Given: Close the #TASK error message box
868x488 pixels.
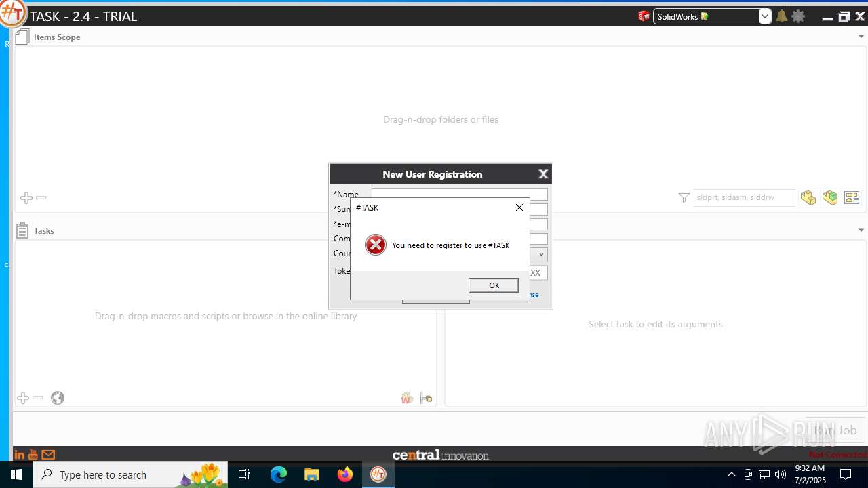Looking at the screenshot, I should click(519, 207).
